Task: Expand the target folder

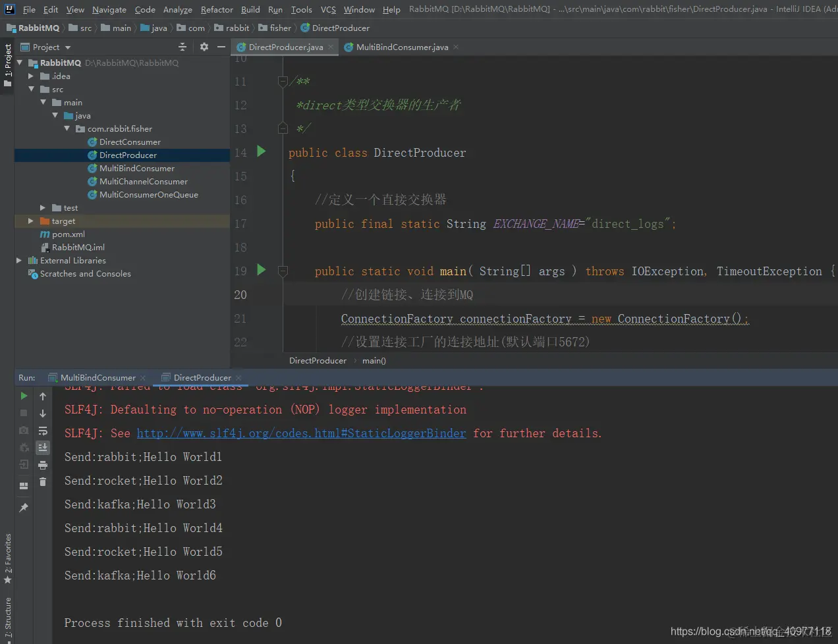Action: tap(31, 221)
